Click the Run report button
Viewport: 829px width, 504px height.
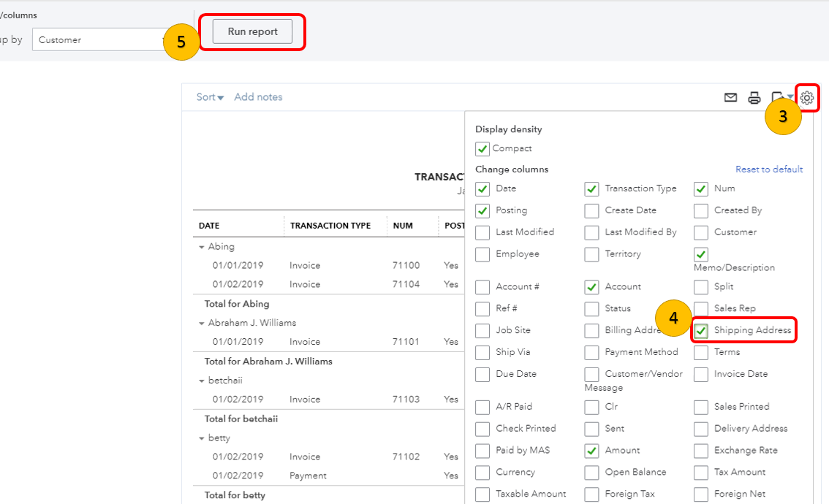pyautogui.click(x=252, y=31)
